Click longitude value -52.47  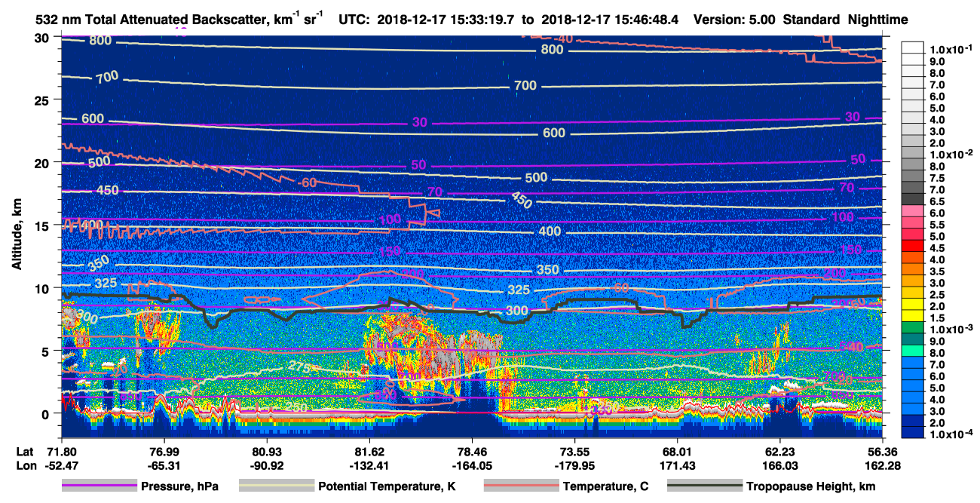point(61,466)
